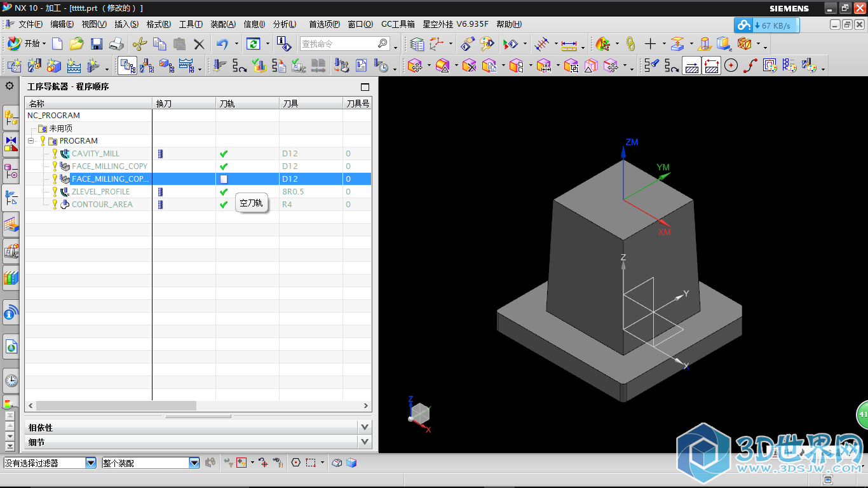Click the Open folder icon
The width and height of the screenshot is (868, 488).
click(77, 44)
